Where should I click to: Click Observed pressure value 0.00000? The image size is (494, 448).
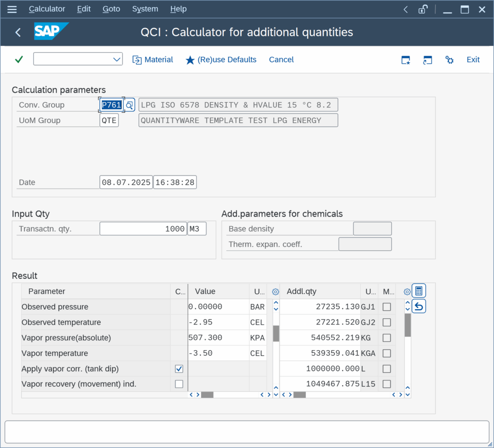click(x=219, y=307)
